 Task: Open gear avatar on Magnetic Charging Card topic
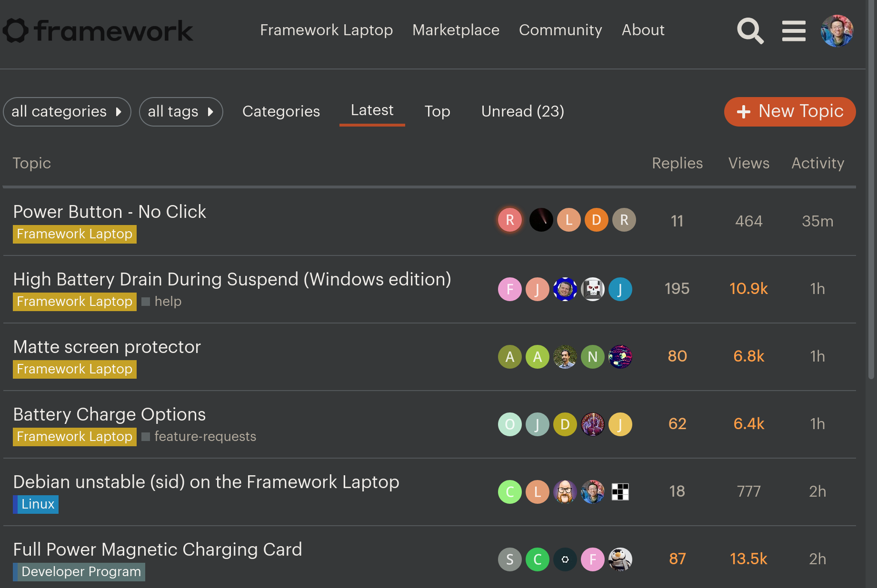point(565,559)
